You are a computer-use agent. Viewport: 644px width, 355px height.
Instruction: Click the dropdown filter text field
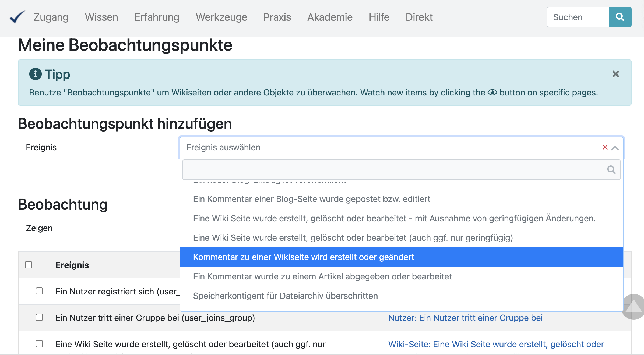[393, 170]
